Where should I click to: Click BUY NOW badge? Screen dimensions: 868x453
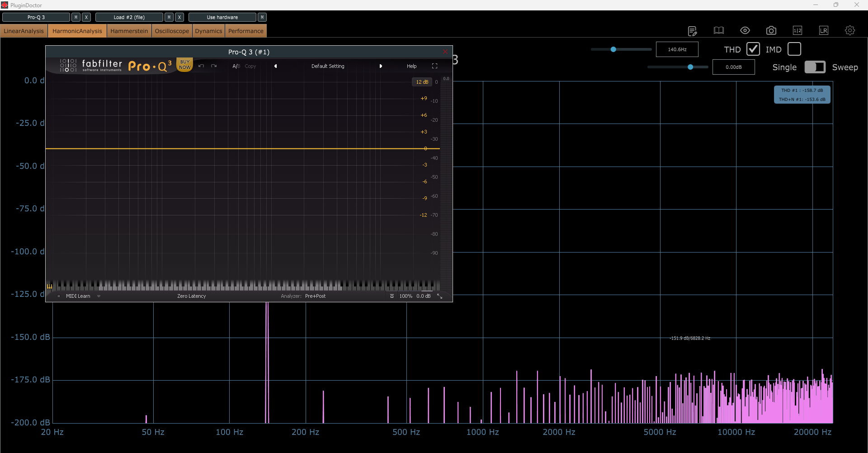[x=185, y=65]
